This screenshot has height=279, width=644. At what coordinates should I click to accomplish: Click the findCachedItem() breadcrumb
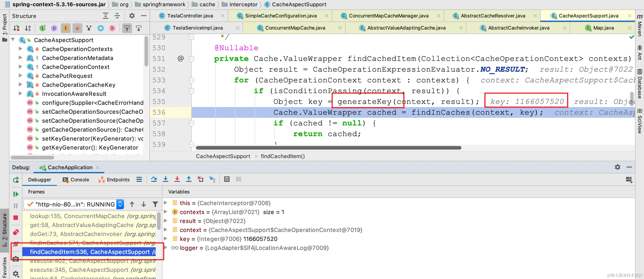[x=282, y=156]
